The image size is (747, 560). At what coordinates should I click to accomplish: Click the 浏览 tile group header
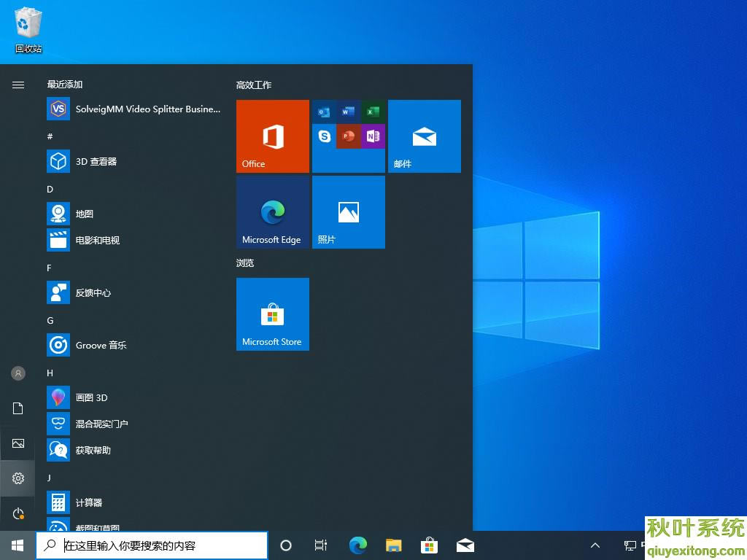[x=245, y=262]
